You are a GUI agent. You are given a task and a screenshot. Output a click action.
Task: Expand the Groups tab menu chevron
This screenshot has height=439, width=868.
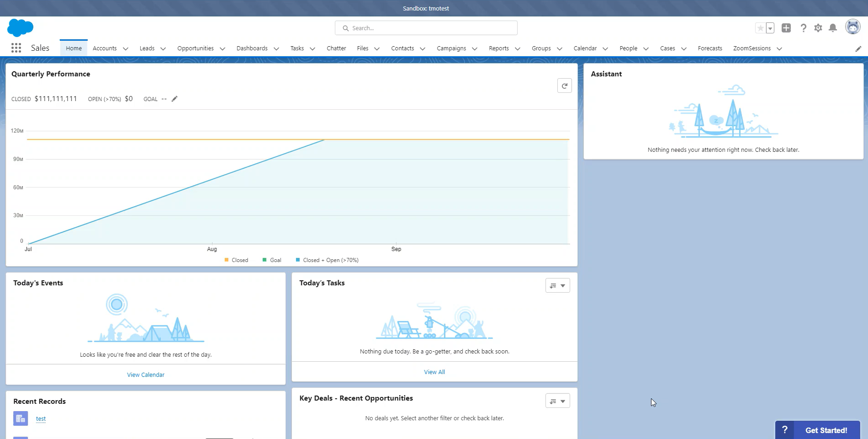click(x=560, y=49)
